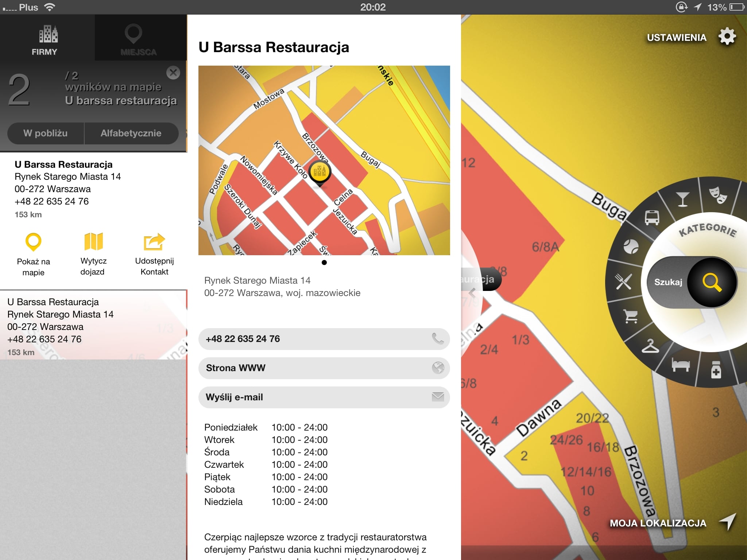747x560 pixels.
Task: Close the search results header
Action: point(173,73)
